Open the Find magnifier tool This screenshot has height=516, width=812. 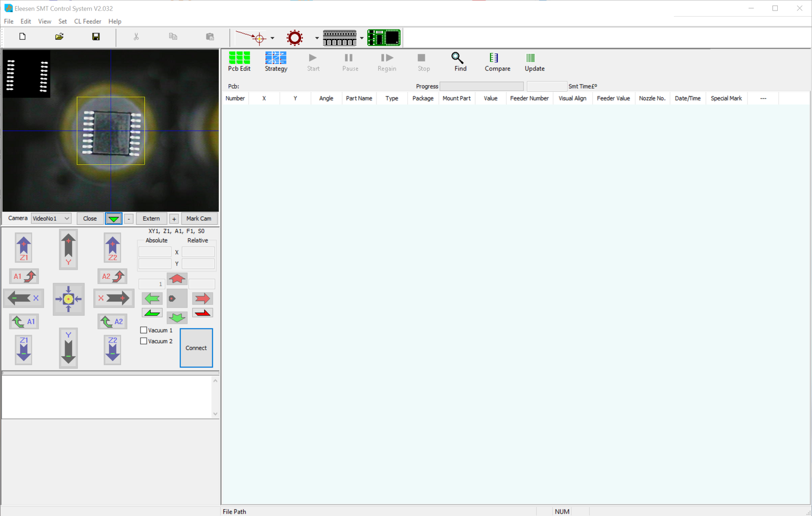click(459, 61)
